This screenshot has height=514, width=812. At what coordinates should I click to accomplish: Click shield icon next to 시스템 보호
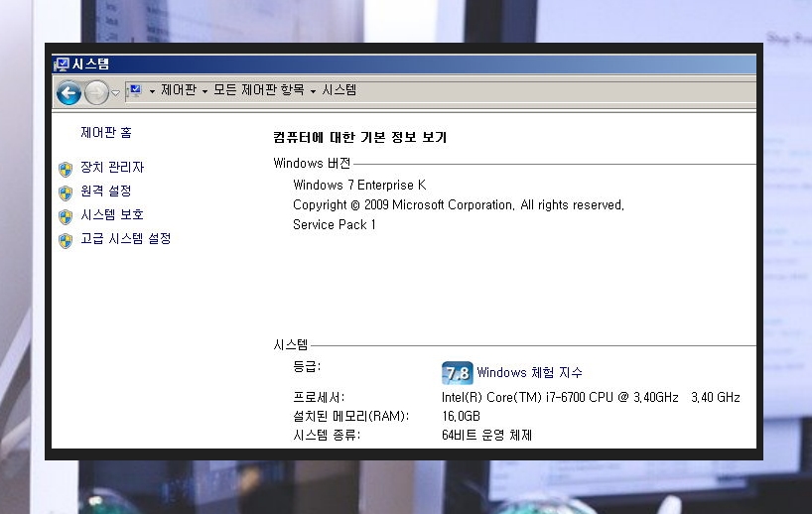[66, 217]
